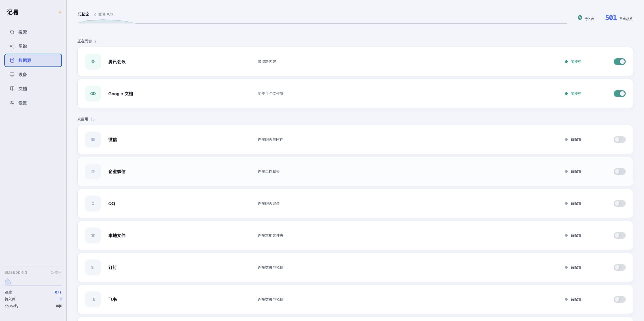Enable the 本地文件 toggle
This screenshot has height=321, width=644.
(x=619, y=235)
